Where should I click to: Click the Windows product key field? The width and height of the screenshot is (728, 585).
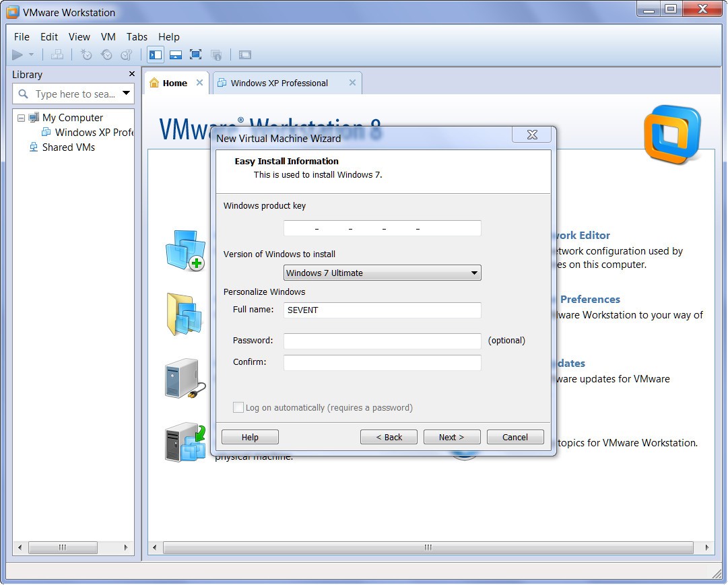382,228
